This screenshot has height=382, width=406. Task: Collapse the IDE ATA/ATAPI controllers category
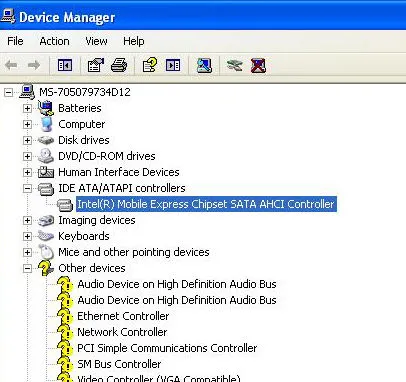(x=27, y=188)
